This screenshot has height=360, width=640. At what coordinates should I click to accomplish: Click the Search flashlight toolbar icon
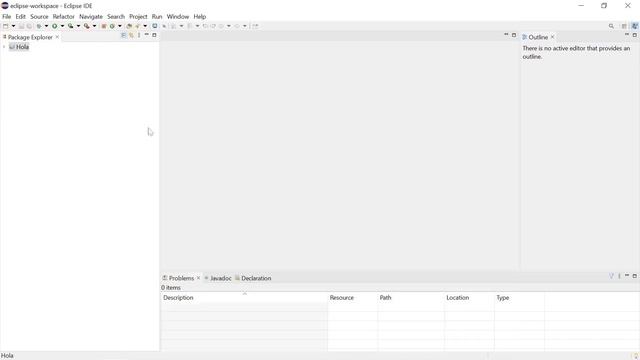pos(138,26)
